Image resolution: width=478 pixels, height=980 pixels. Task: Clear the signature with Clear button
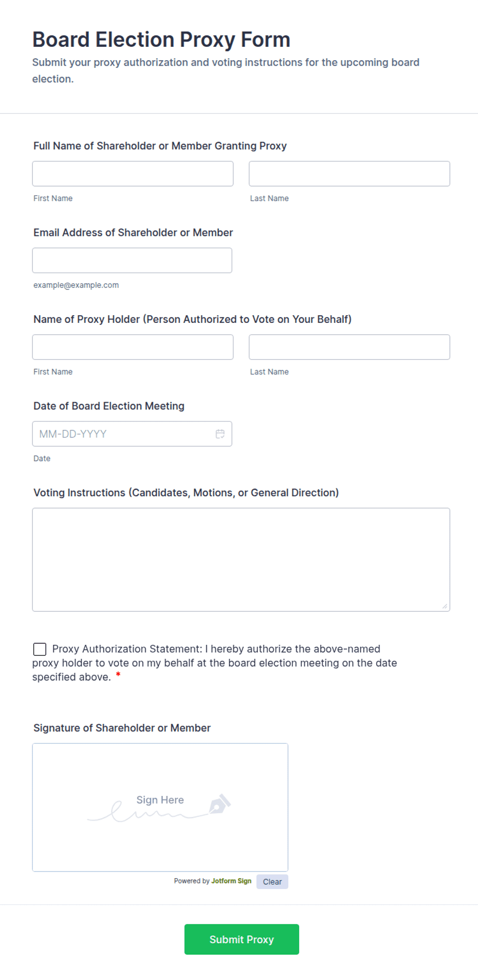(x=272, y=882)
